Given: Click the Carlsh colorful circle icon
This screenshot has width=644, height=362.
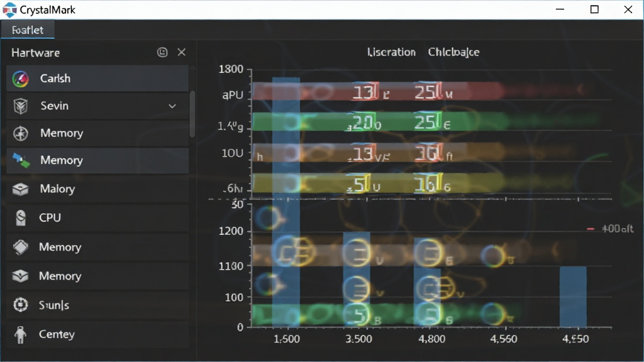Looking at the screenshot, I should tap(20, 79).
